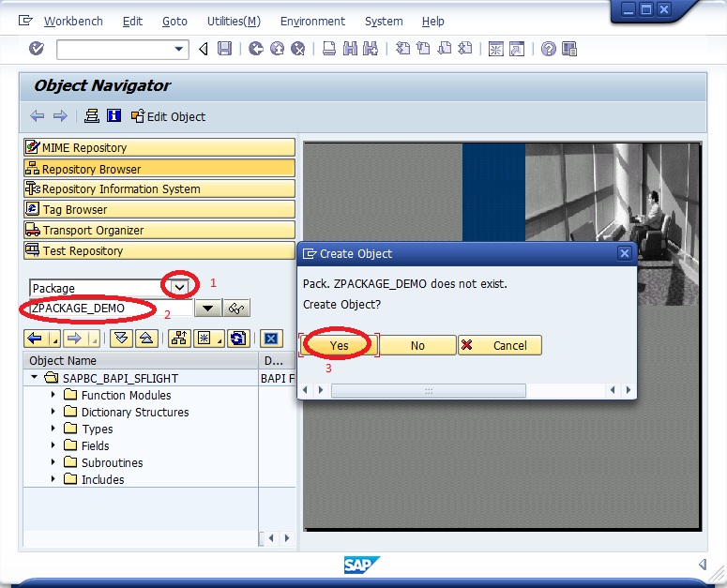
Task: Open the object name history dropdown
Action: 207,309
